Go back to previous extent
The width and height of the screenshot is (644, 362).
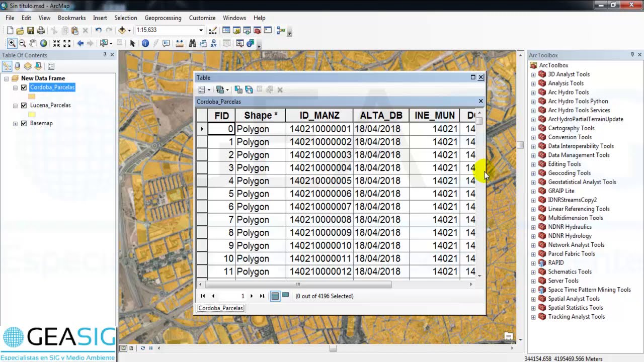click(80, 44)
